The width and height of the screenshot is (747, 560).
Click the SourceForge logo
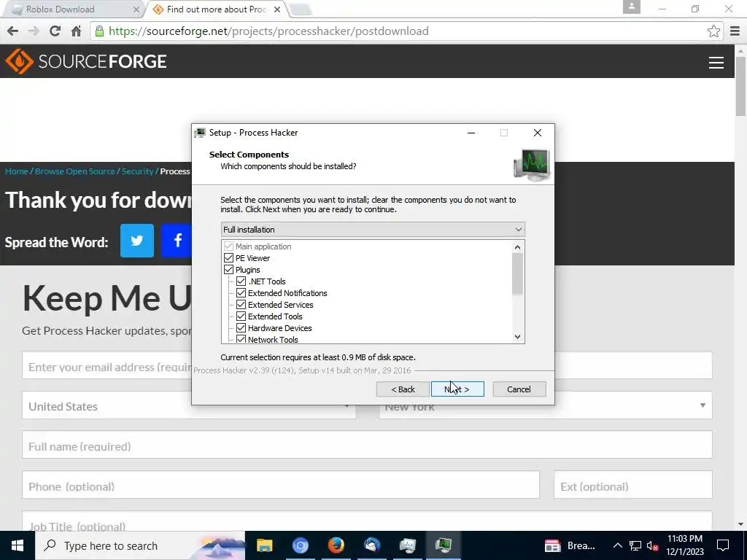coord(86,61)
